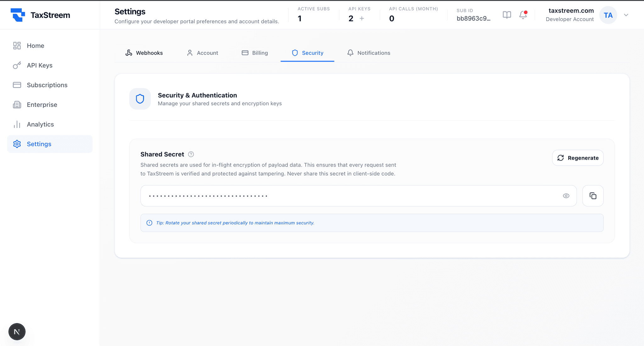Open the documentation book icon
The image size is (644, 346).
coord(507,15)
